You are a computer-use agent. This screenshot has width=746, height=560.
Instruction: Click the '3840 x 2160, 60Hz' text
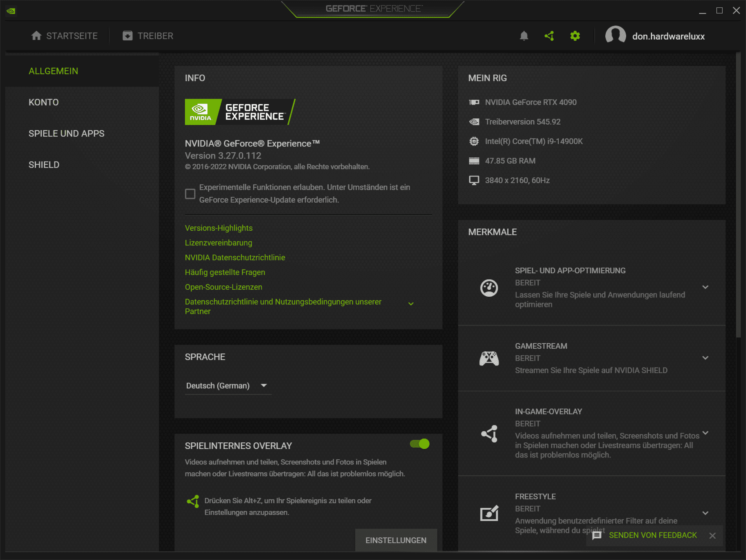pos(517,180)
